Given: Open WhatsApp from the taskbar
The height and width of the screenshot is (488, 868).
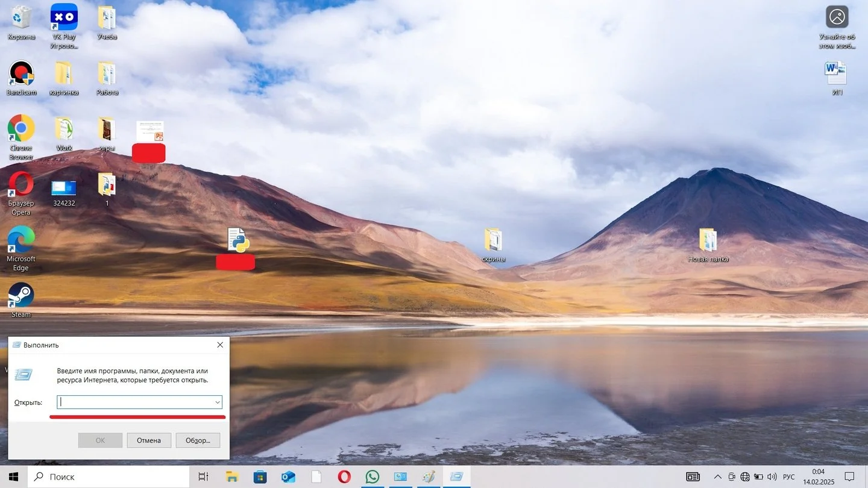Looking at the screenshot, I should 373,477.
